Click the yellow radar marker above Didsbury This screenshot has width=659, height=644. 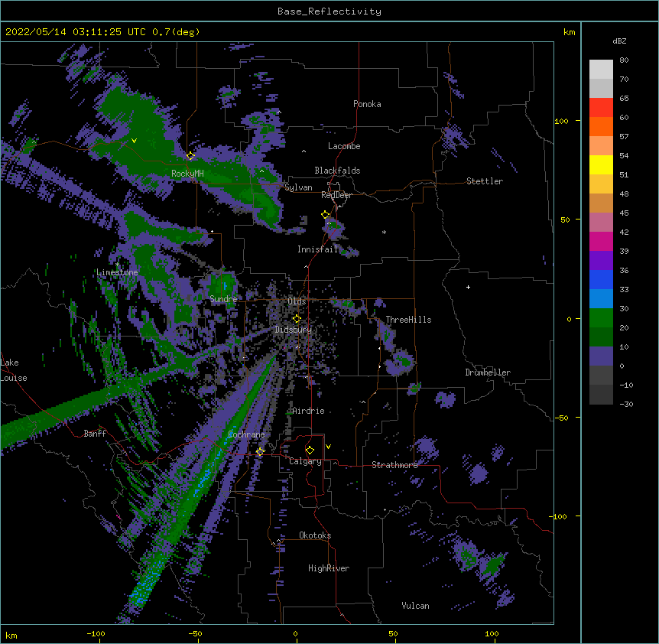click(297, 319)
